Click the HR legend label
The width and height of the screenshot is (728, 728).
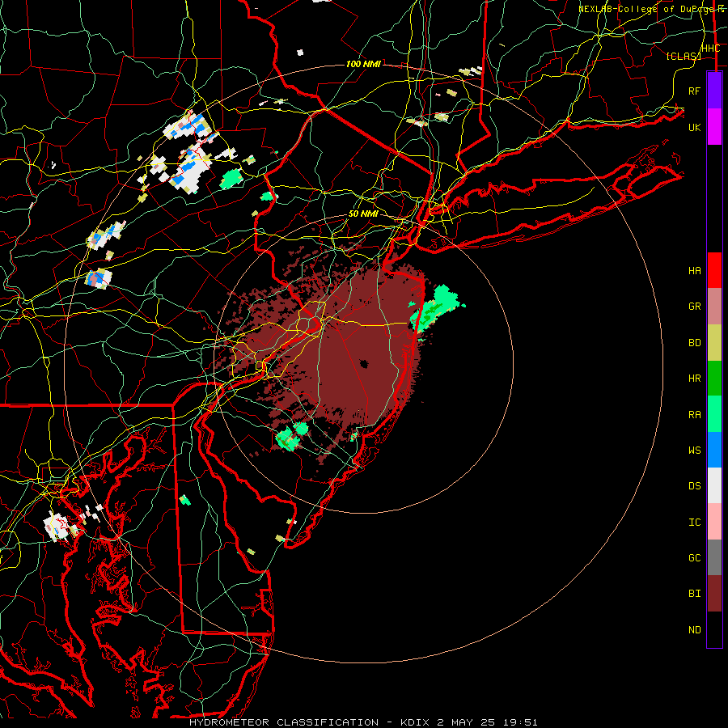694,379
